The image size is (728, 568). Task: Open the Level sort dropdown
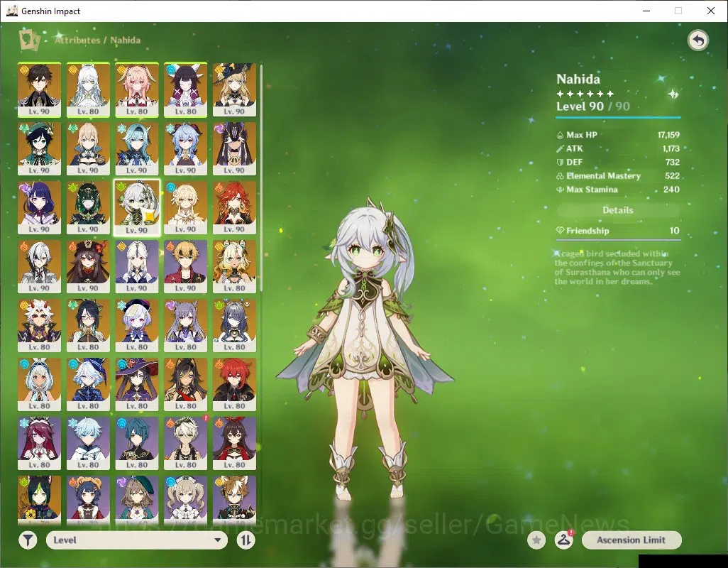(137, 540)
